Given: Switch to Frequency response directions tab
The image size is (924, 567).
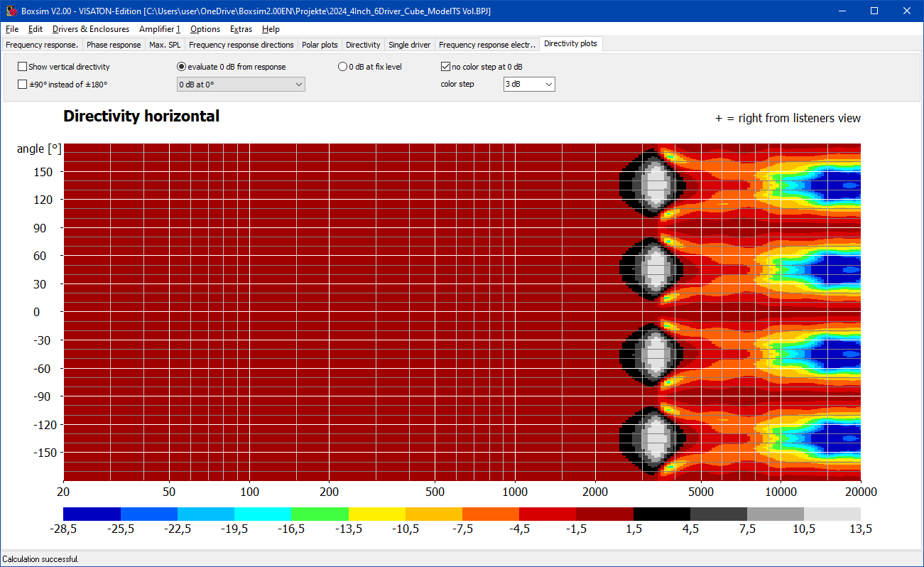Looking at the screenshot, I should pyautogui.click(x=241, y=45).
